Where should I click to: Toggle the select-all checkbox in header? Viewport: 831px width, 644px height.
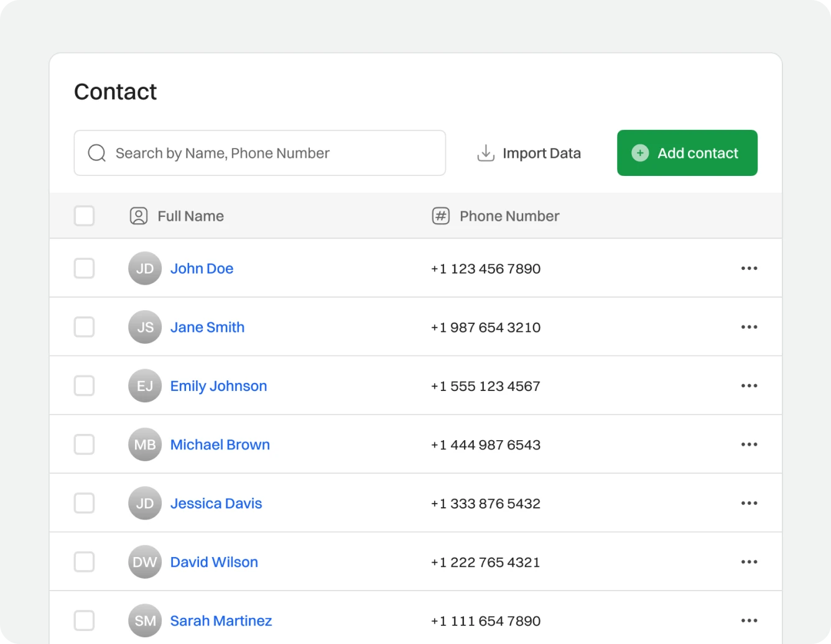(84, 216)
